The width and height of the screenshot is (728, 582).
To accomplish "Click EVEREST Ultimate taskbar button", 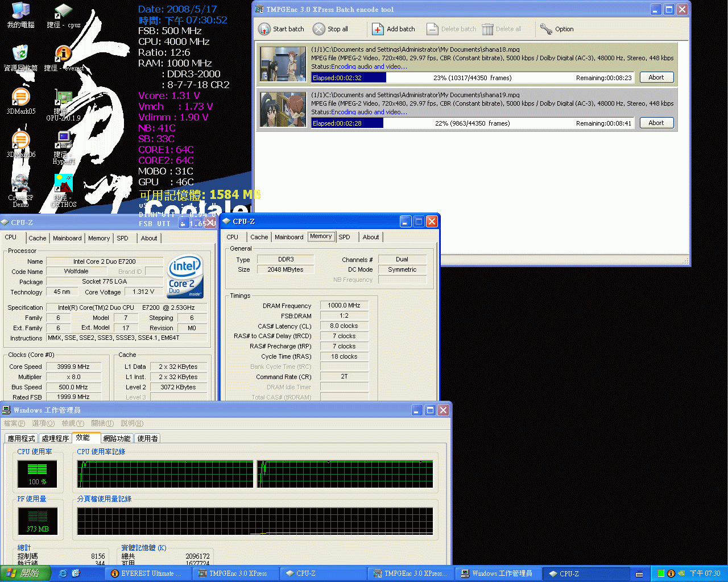I will click(148, 573).
